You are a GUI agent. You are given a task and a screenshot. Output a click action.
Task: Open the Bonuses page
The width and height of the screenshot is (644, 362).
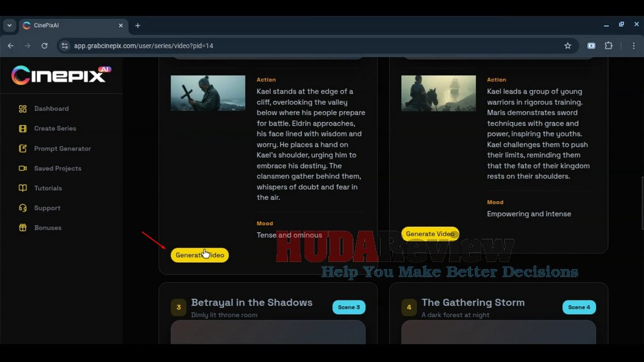[48, 228]
